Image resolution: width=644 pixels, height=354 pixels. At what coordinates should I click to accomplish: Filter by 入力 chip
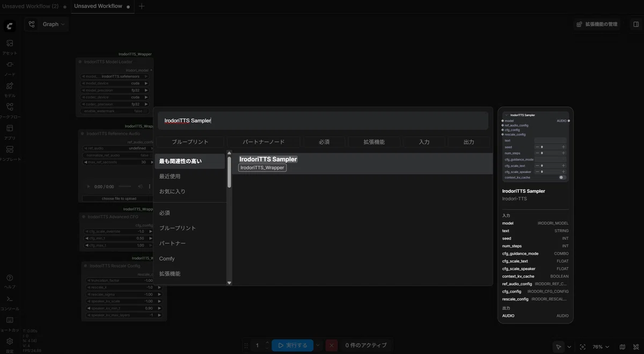click(424, 142)
